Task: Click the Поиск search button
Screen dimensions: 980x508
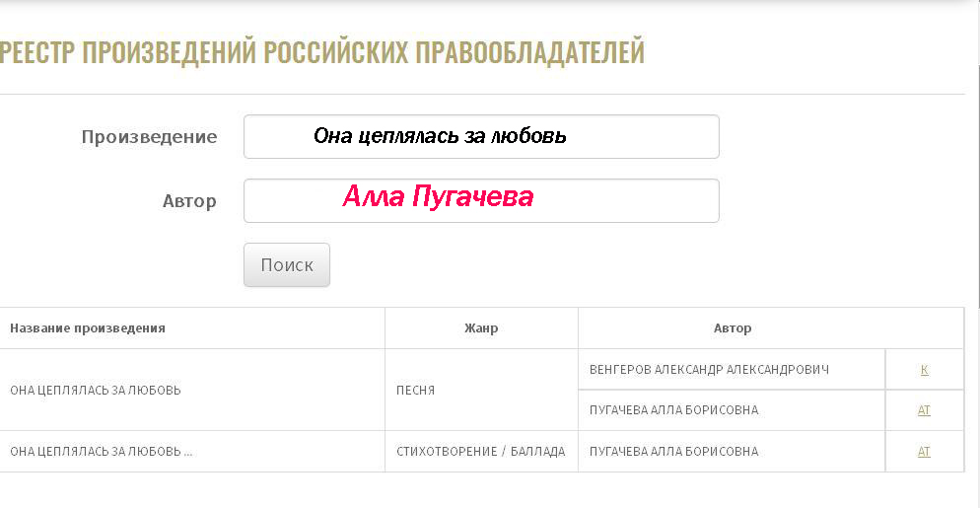Action: pyautogui.click(x=287, y=264)
